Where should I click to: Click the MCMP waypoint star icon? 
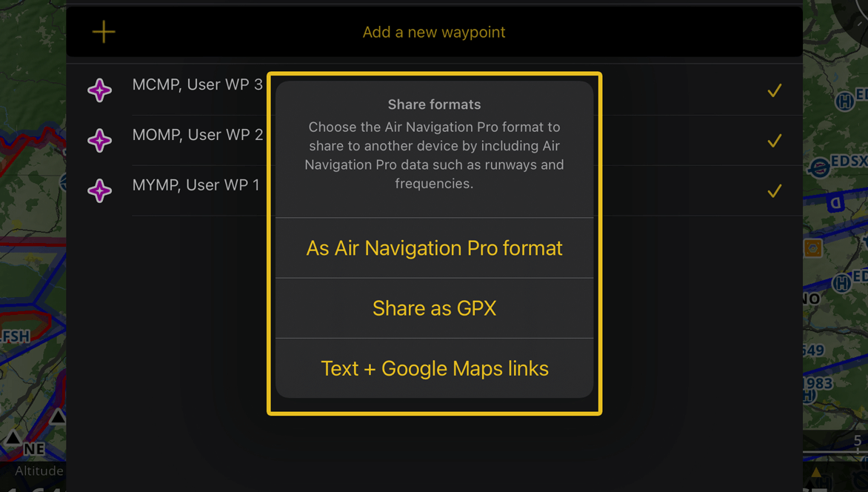coord(100,90)
